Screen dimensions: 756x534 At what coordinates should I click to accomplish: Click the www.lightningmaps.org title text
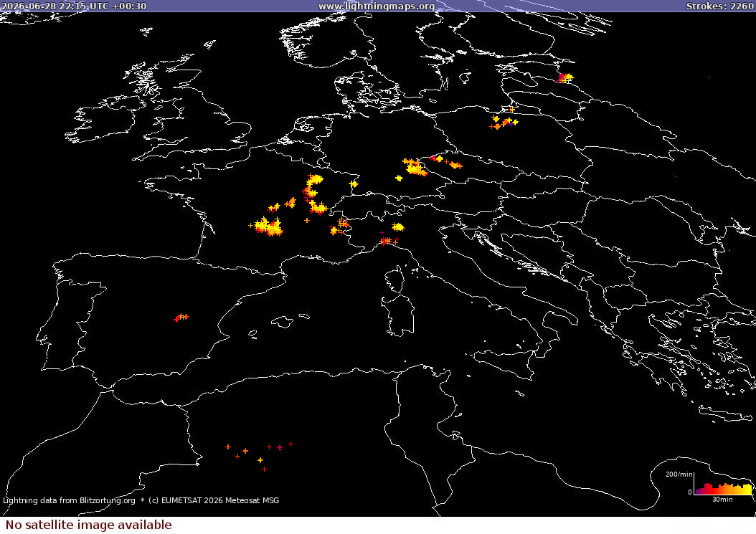[x=377, y=6]
